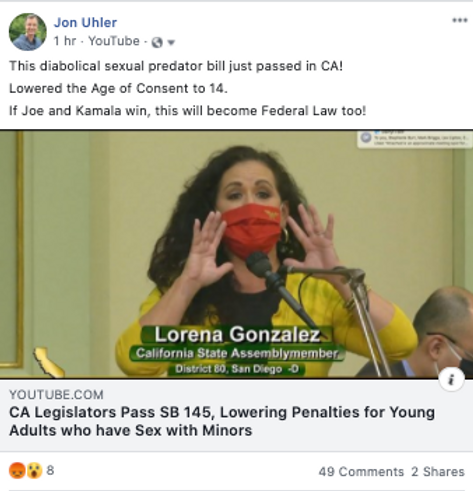Open the YOUTUBE.COM domain label
Image resolution: width=473 pixels, height=491 pixels.
click(56, 395)
